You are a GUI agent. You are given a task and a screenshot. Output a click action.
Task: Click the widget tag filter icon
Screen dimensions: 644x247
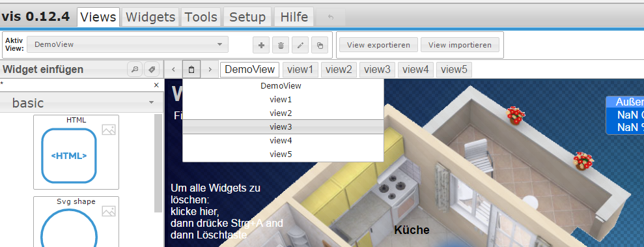152,70
